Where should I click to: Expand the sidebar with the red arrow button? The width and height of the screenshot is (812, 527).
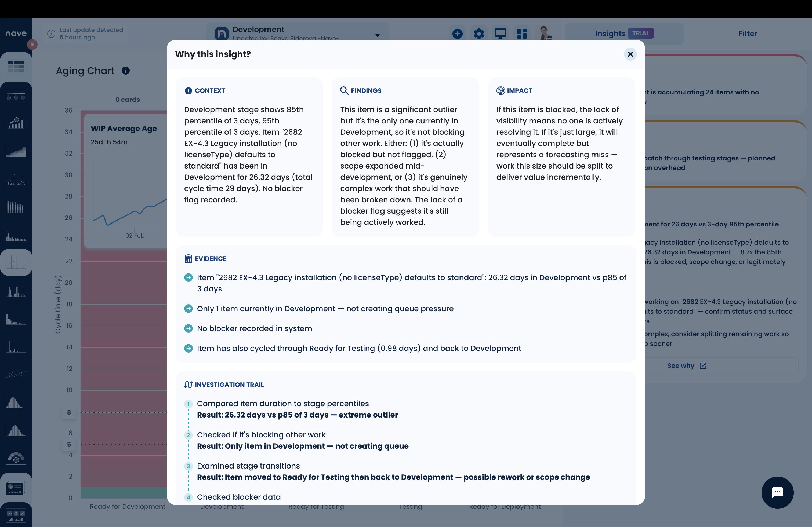tap(32, 44)
